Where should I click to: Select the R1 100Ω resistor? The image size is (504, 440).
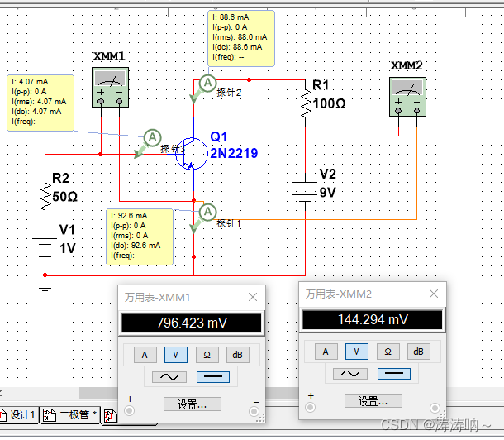305,102
